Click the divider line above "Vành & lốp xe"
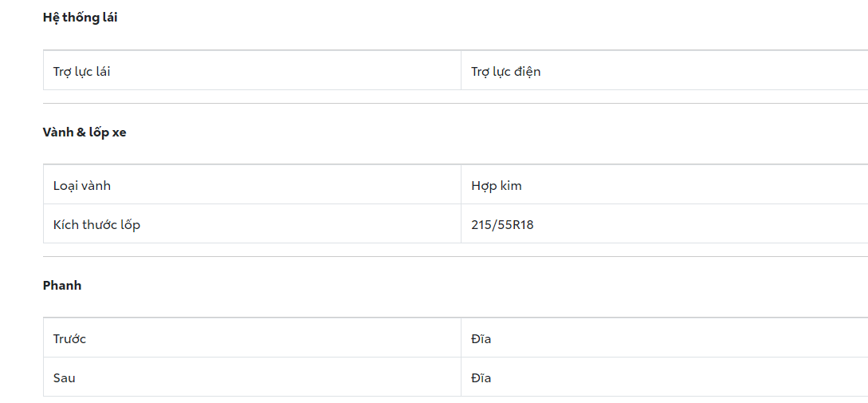 tap(454, 103)
